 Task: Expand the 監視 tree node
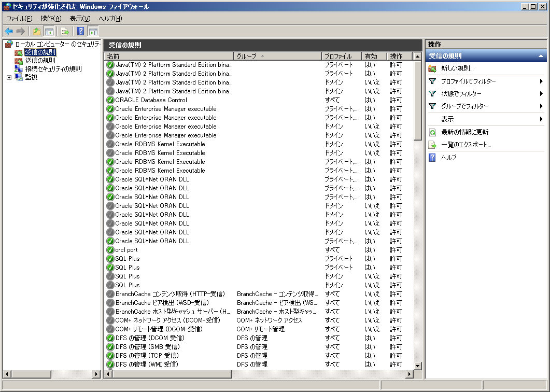click(x=9, y=78)
